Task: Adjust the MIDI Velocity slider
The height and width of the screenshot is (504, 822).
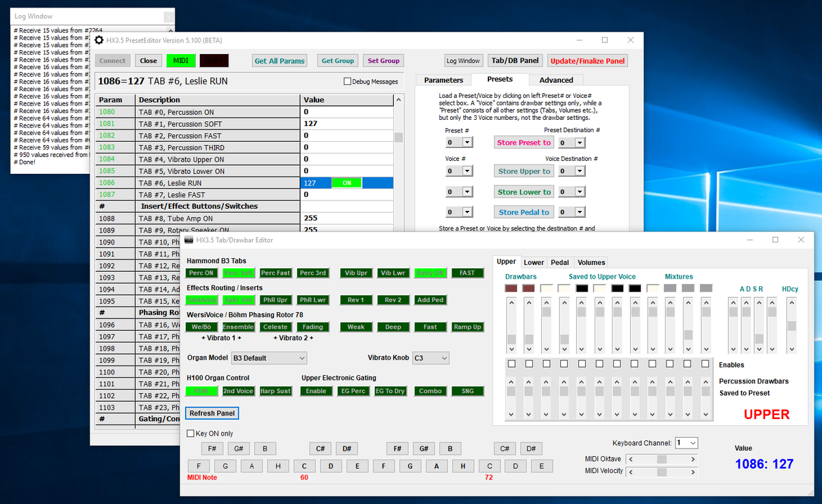Action: [x=662, y=471]
